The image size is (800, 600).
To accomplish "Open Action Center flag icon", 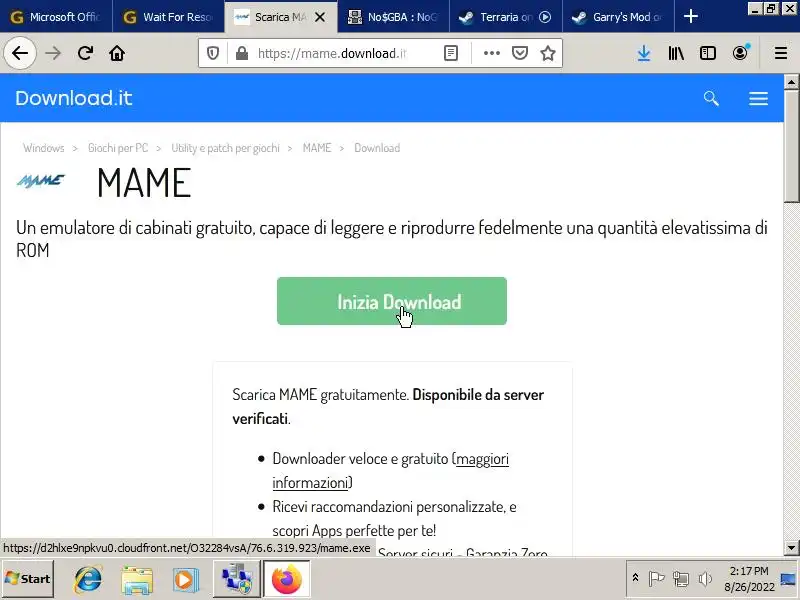I will tap(656, 578).
